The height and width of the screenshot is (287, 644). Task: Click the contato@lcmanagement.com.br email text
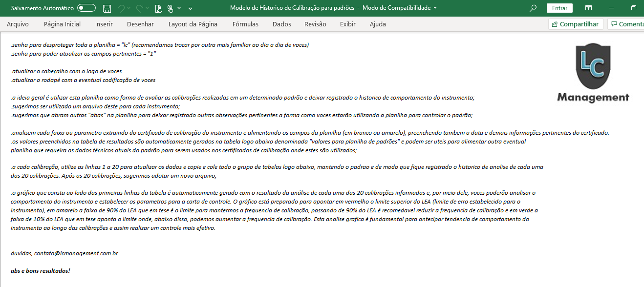point(76,253)
